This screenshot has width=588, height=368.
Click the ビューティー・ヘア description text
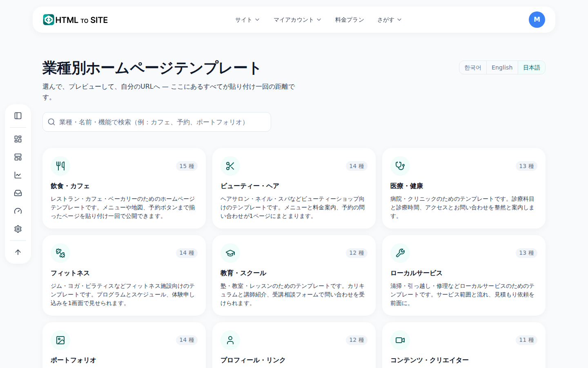[293, 207]
